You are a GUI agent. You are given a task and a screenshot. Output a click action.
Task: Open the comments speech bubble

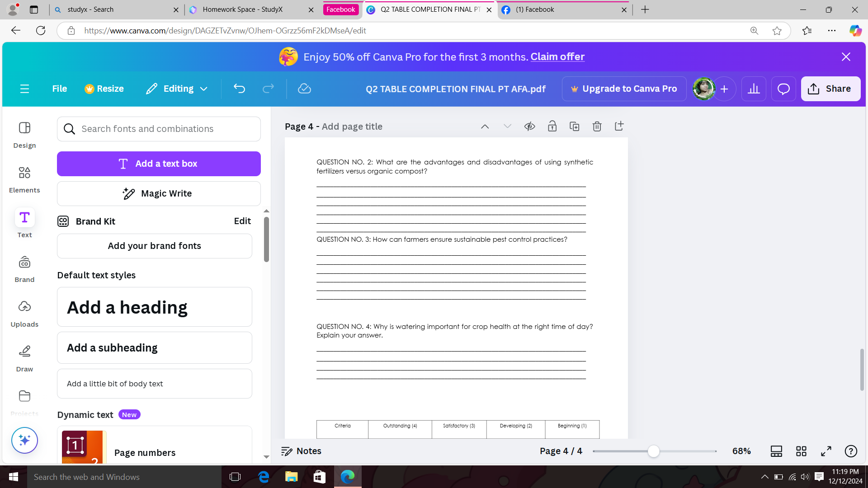(x=783, y=89)
